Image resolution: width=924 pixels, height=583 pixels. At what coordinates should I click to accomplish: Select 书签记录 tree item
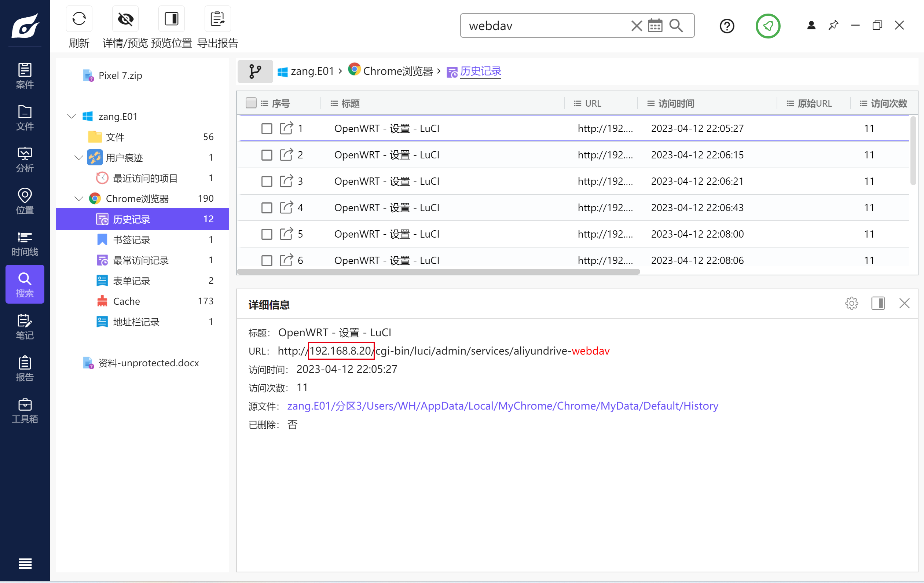click(142, 239)
